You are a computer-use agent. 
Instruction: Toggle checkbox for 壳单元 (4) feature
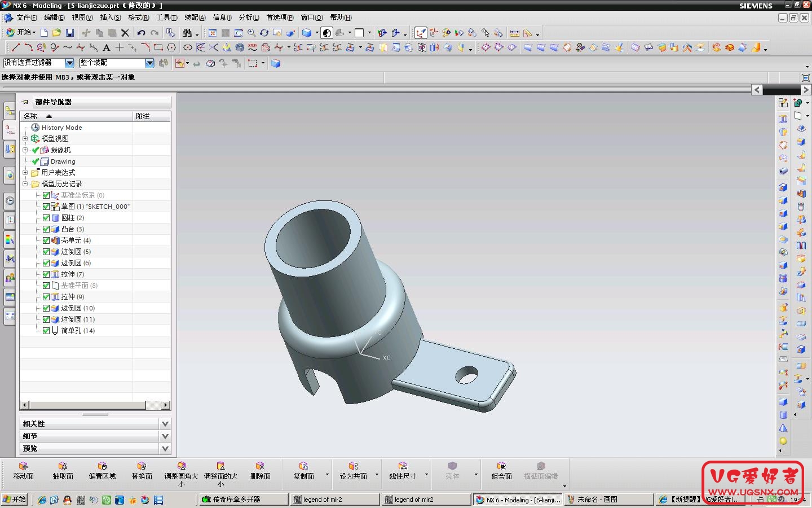[46, 240]
